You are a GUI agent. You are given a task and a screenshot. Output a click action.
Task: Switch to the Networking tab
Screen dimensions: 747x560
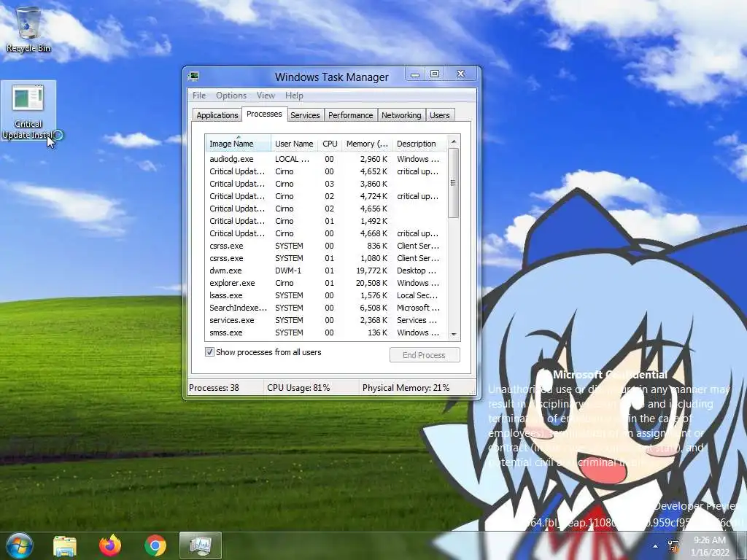[401, 115]
